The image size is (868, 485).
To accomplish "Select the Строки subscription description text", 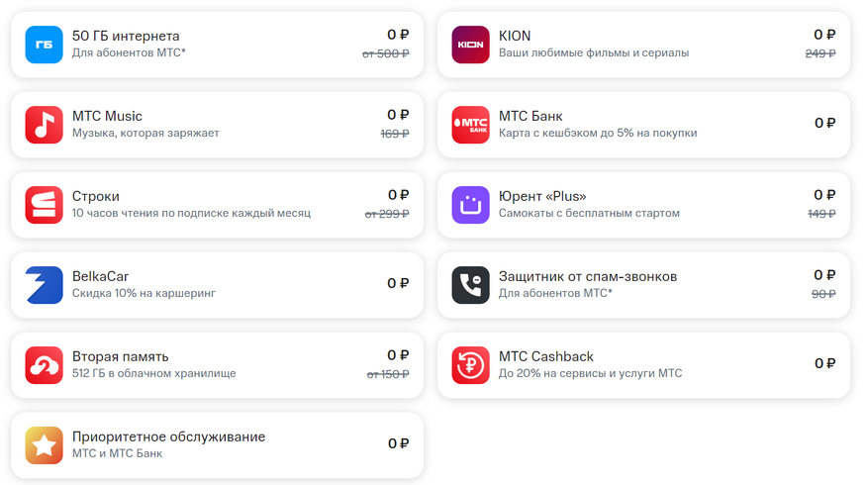I will (191, 214).
